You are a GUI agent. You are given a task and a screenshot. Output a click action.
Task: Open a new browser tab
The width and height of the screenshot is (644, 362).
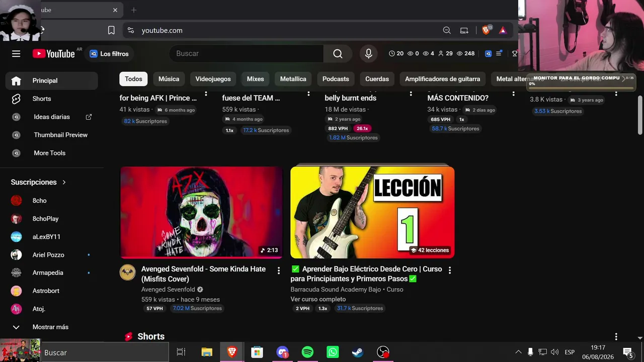(134, 10)
